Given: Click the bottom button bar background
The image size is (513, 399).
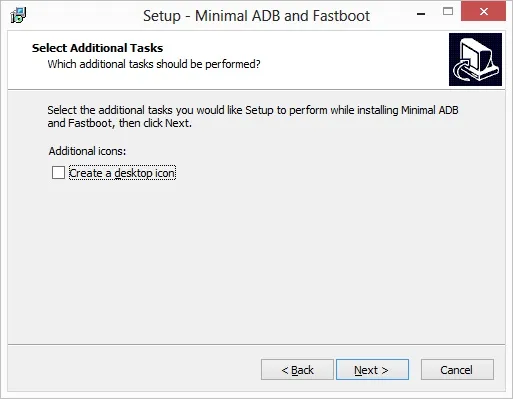Looking at the screenshot, I should pos(133,368).
